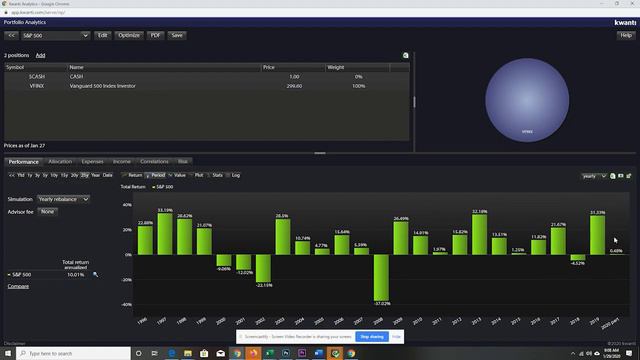
Task: Open Task View on the taskbar
Action: pyautogui.click(x=155, y=353)
